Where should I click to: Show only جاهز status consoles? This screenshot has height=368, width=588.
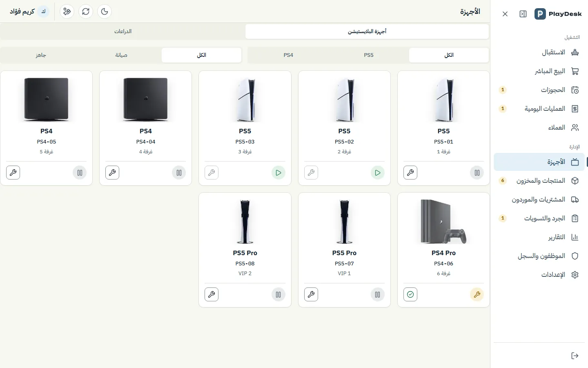pos(41,55)
